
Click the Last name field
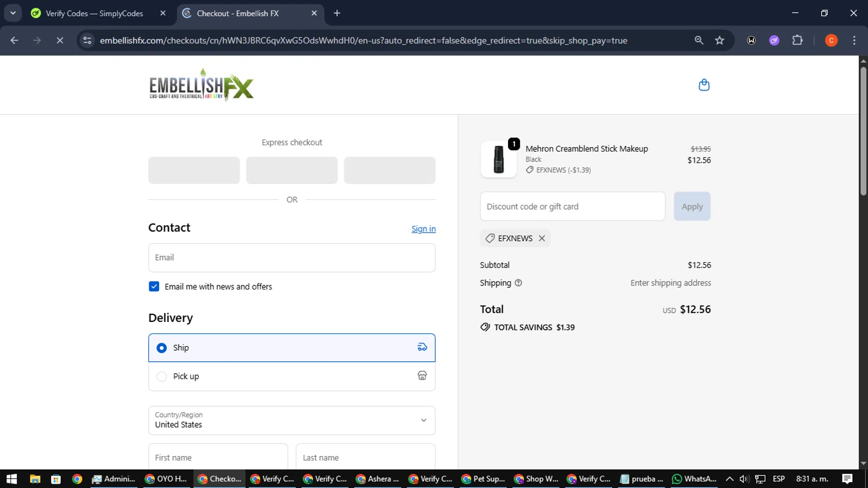point(365,457)
